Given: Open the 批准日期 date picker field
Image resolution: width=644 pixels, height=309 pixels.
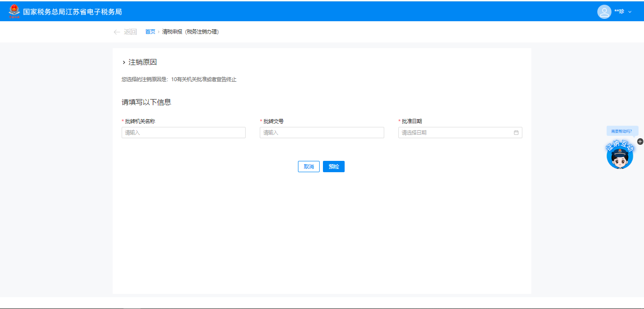Looking at the screenshot, I should pyautogui.click(x=455, y=133).
